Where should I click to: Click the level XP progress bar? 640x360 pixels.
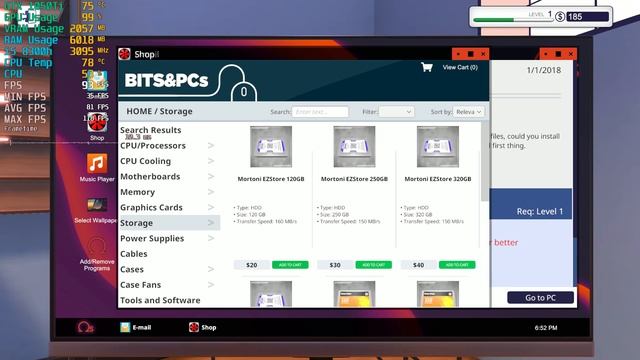pyautogui.click(x=512, y=20)
